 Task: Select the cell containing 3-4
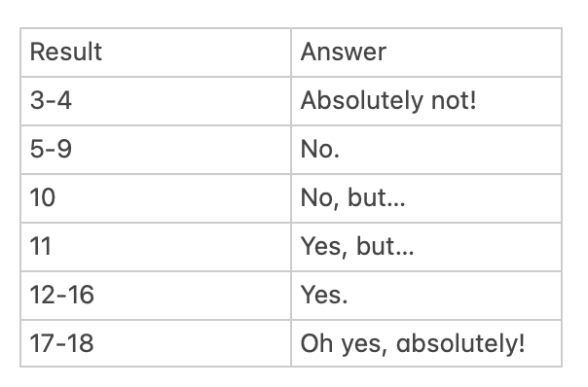[x=156, y=101]
